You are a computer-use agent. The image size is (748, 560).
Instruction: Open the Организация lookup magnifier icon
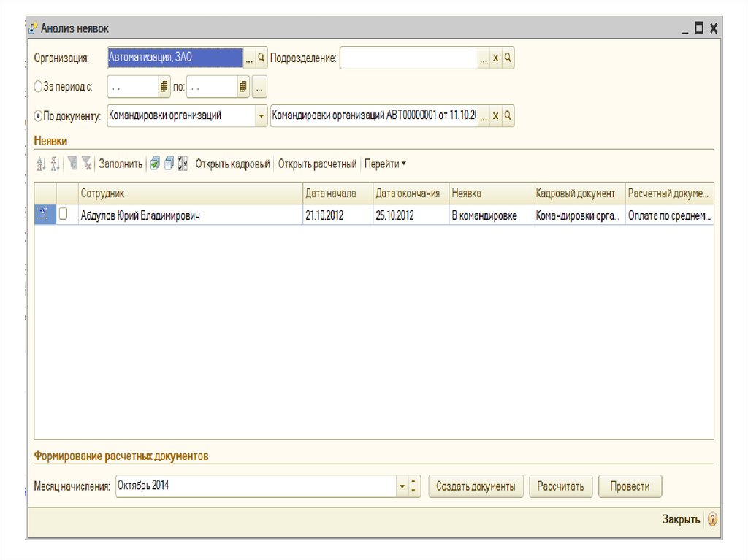coord(261,58)
